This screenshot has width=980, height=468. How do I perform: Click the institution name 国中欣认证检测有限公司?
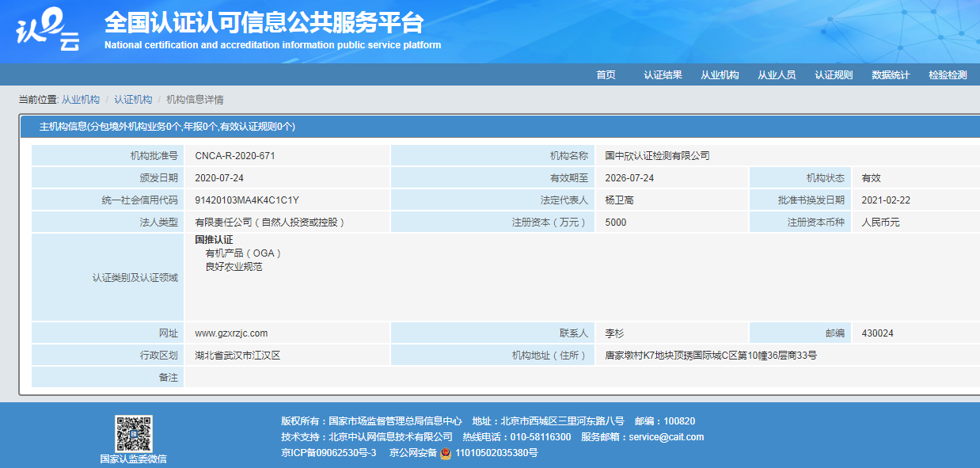(x=657, y=156)
